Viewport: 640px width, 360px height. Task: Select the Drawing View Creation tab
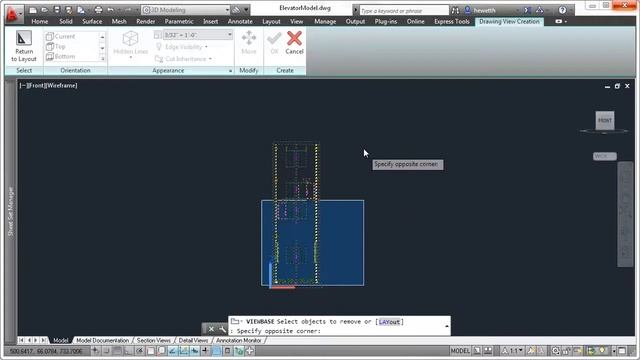tap(509, 21)
